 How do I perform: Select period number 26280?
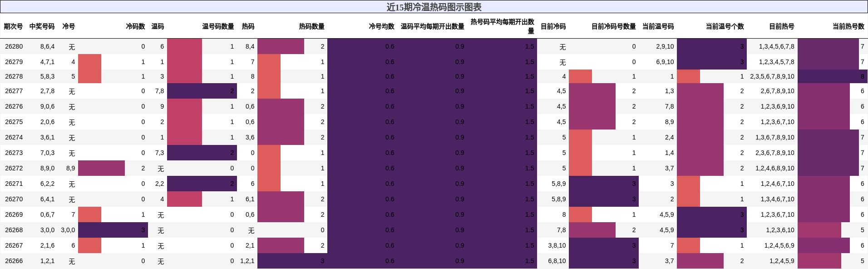tap(14, 46)
